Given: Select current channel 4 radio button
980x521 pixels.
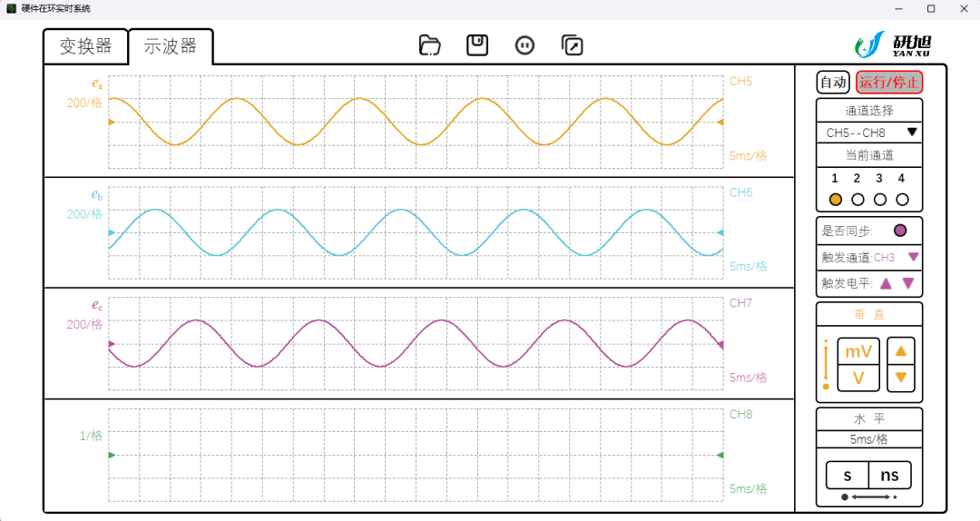Looking at the screenshot, I should [902, 200].
